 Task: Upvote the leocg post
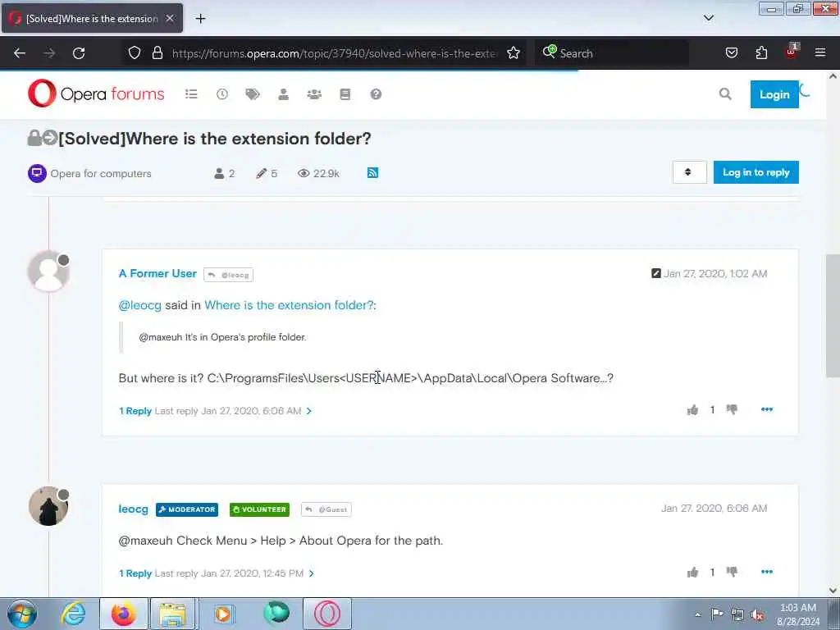tap(692, 572)
